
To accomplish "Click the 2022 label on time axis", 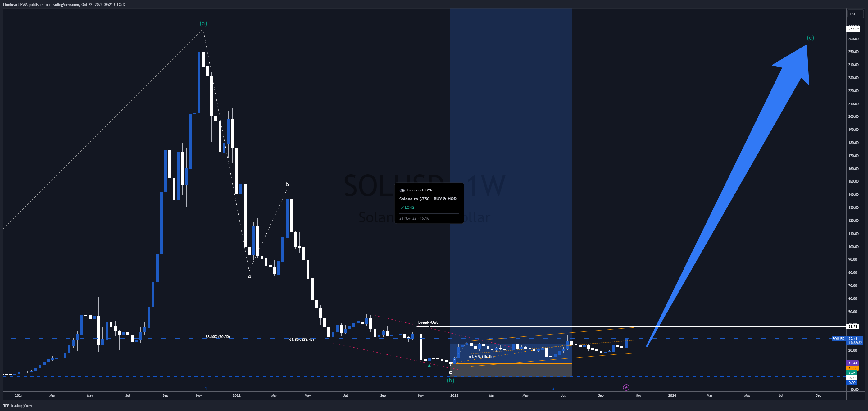I will click(x=237, y=395).
